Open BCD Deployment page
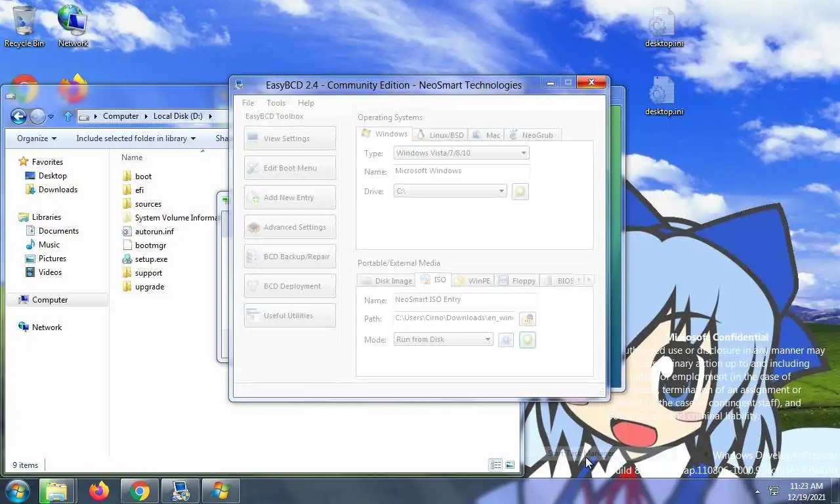 289,286
